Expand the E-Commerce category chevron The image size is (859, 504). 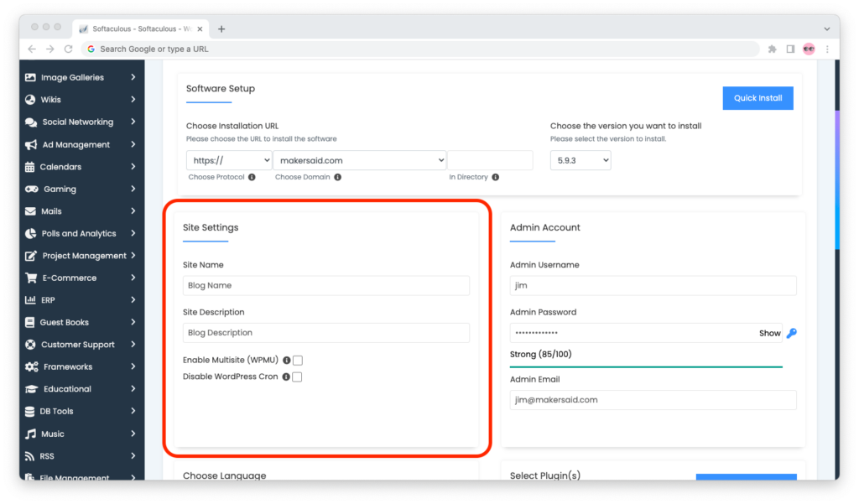tap(133, 278)
